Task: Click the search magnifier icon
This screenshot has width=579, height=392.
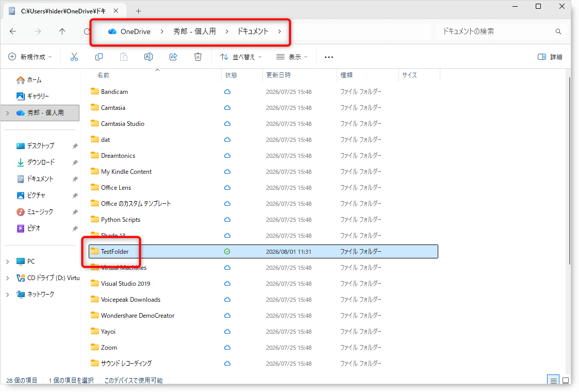Action: click(558, 31)
